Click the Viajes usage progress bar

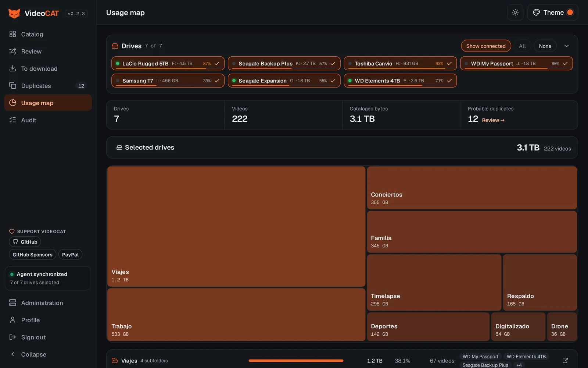tap(296, 361)
